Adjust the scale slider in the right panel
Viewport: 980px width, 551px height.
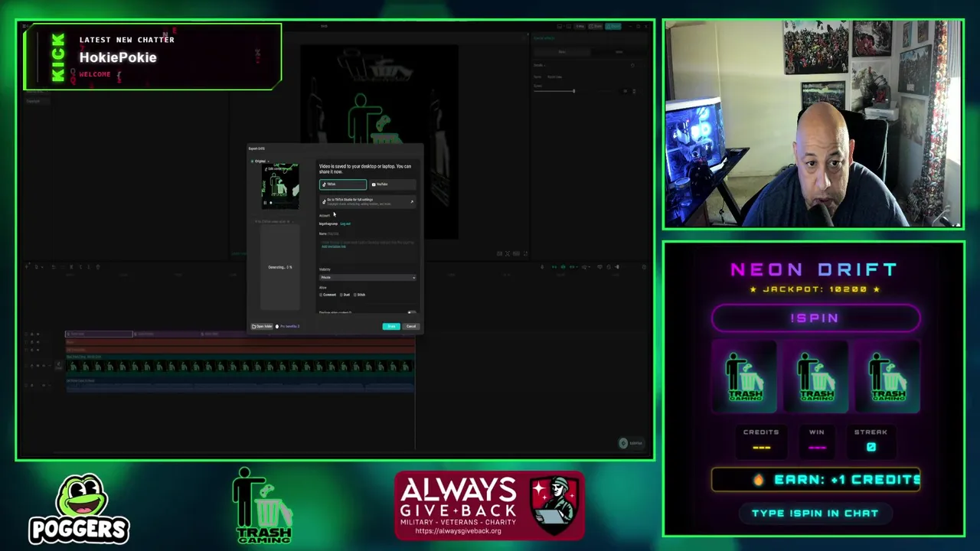pyautogui.click(x=573, y=91)
